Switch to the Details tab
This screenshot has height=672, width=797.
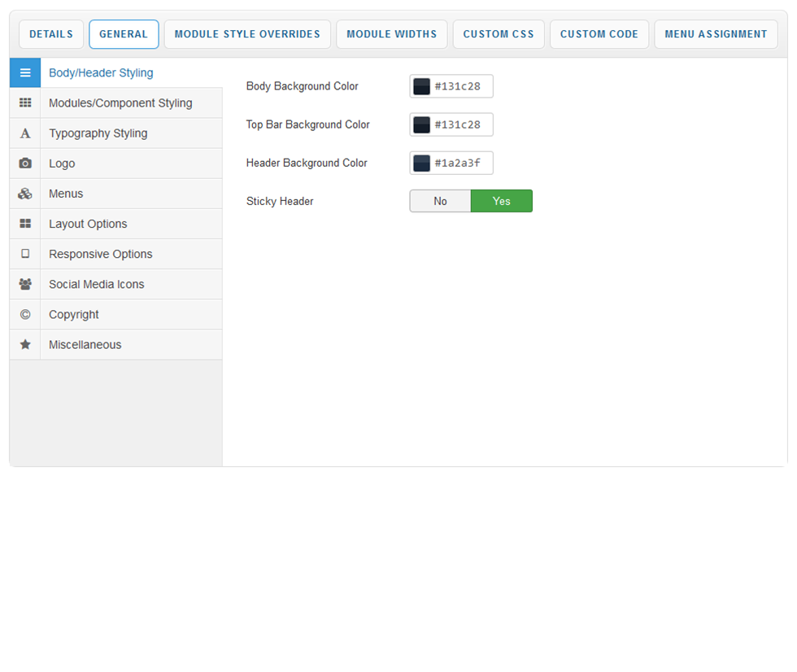pos(51,34)
